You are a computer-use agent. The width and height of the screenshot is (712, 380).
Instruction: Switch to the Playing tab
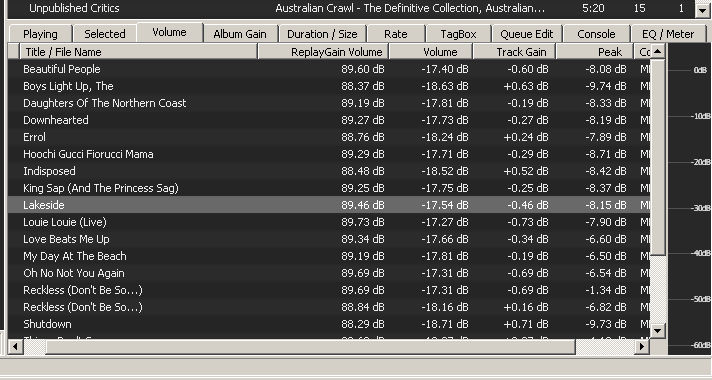(40, 34)
